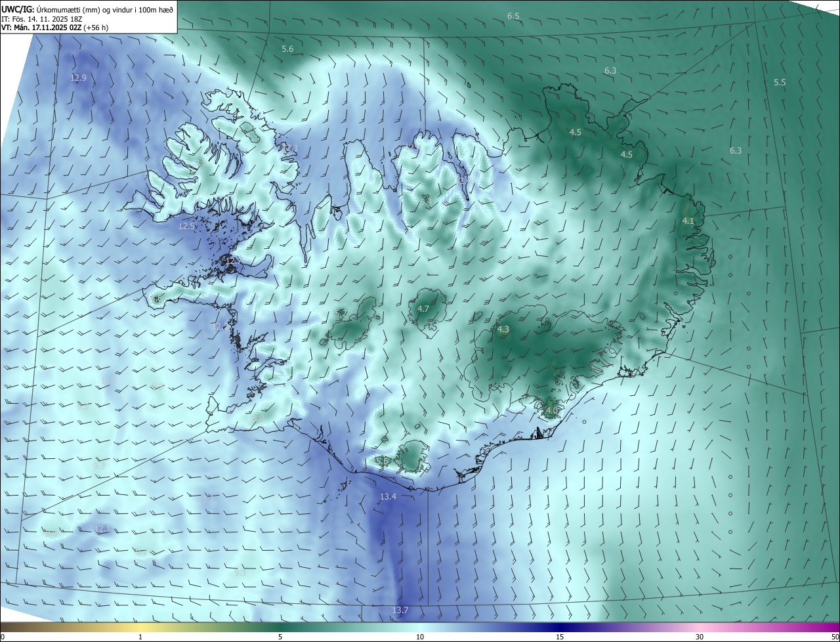The height and width of the screenshot is (642, 840).
Task: Pick the pale yellow colorbar segment above 1
Action: [x=140, y=627]
